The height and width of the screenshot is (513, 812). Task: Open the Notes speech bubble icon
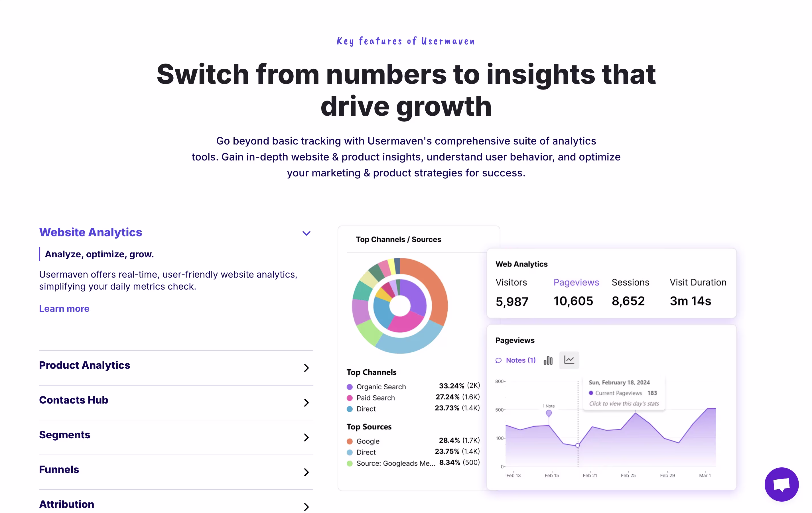(x=498, y=360)
